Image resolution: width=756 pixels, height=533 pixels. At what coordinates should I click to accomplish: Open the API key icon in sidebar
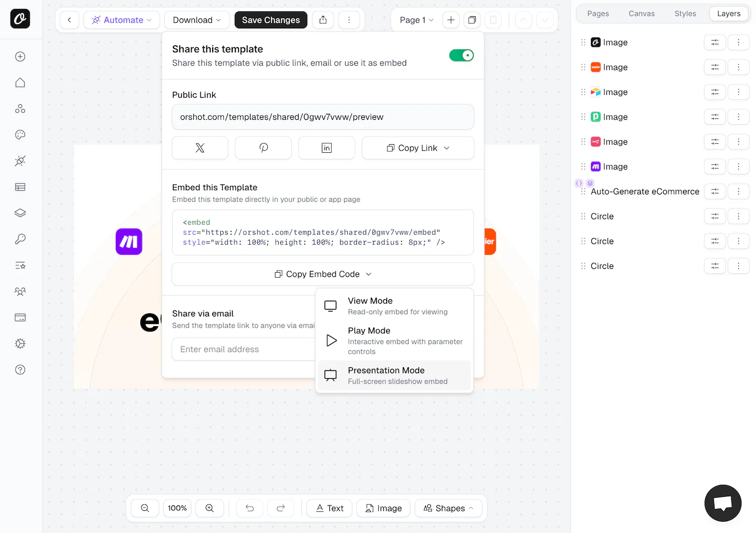(20, 239)
